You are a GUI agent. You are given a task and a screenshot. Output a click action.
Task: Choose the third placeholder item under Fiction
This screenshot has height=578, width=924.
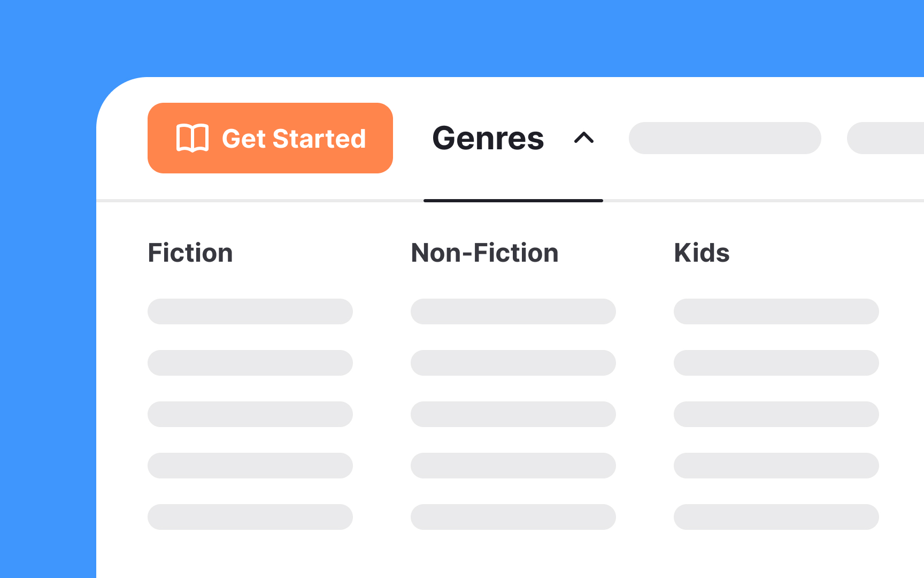click(250, 414)
